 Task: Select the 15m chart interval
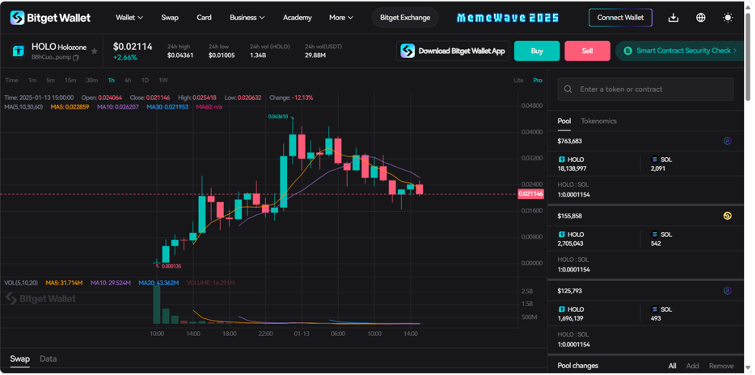click(x=70, y=80)
